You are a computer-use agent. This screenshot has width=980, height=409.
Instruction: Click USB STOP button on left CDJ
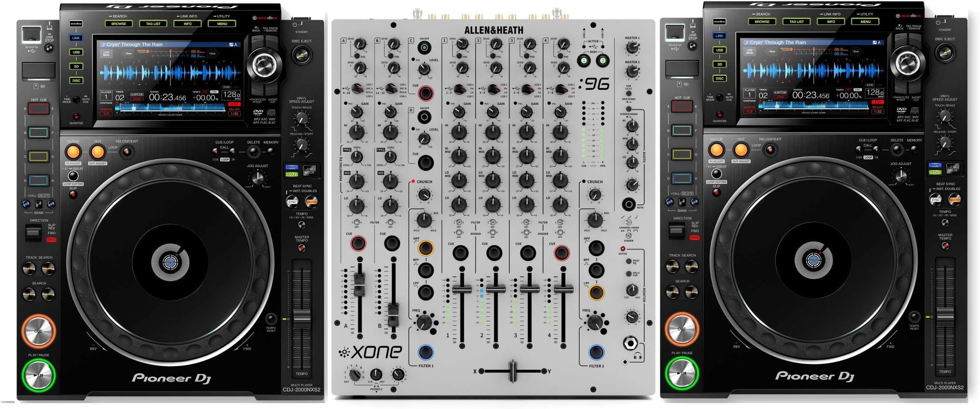coord(49,48)
